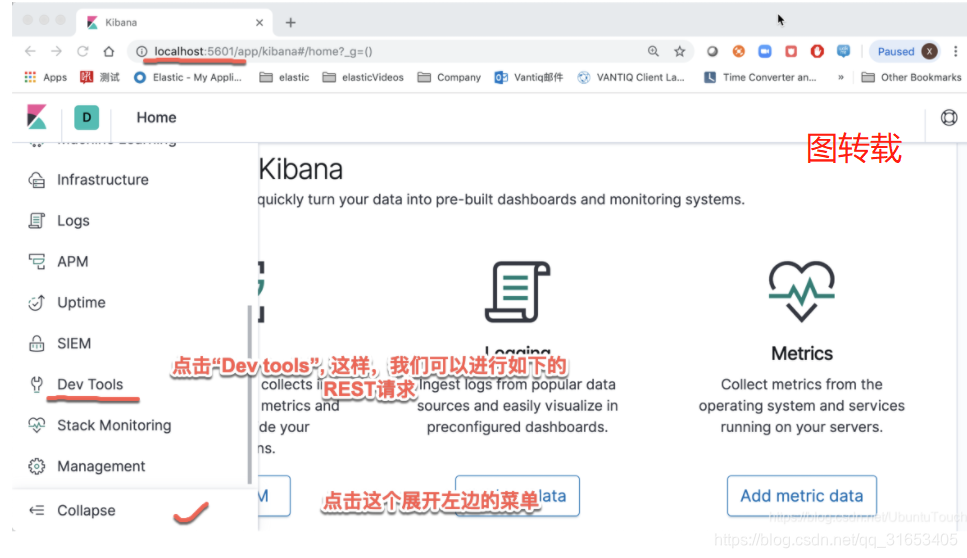Open the elasticVideos bookmarks folder

(x=363, y=77)
